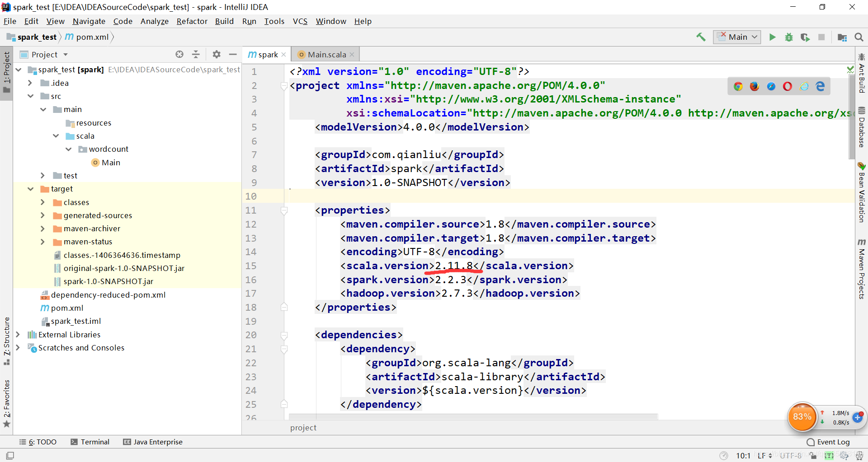Expand the classes folder

click(43, 202)
